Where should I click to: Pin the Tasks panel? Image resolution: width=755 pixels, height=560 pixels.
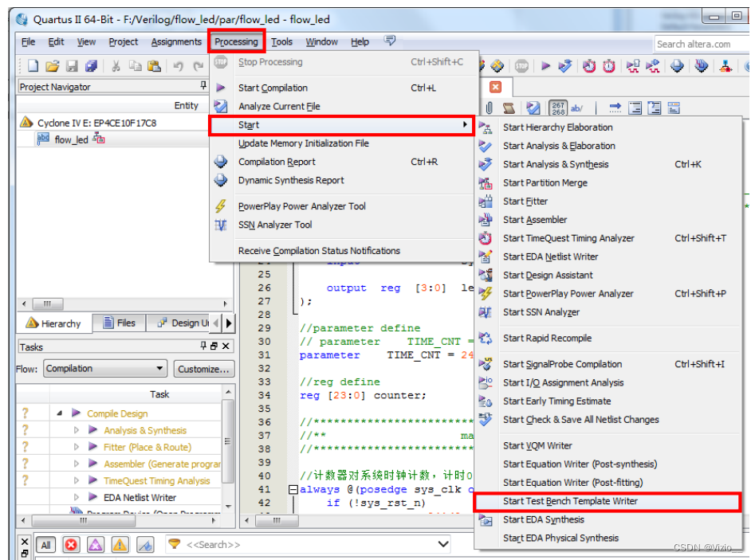pos(203,346)
